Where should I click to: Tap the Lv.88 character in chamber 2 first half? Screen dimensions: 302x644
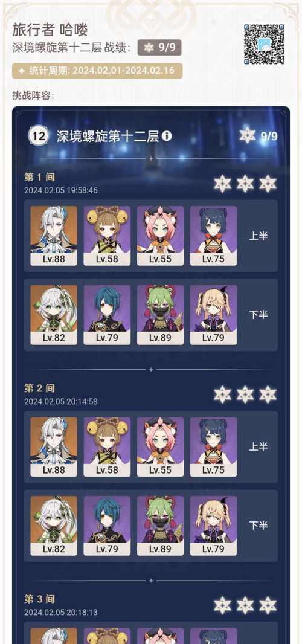tap(54, 447)
